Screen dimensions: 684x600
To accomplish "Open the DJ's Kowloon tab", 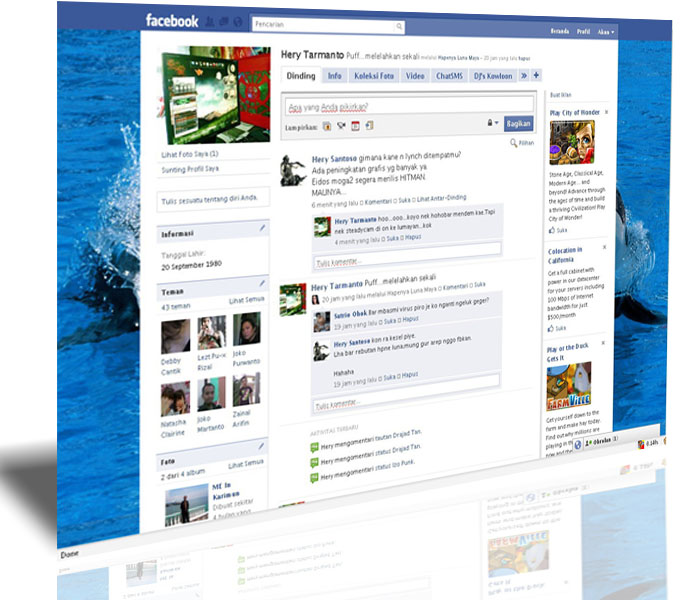I will point(493,76).
